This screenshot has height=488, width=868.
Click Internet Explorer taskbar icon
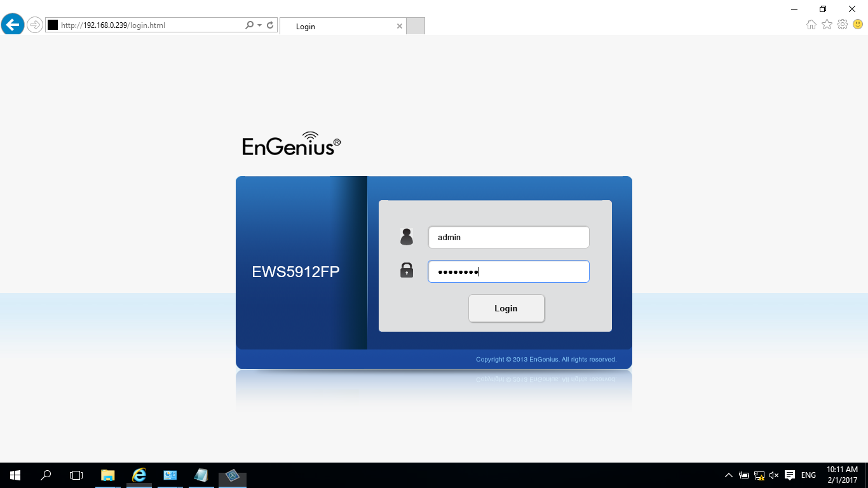coord(139,475)
